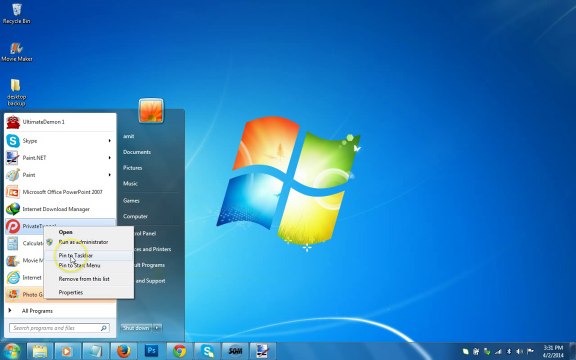Open Properties from the context menu
The width and height of the screenshot is (576, 360).
pyautogui.click(x=89, y=292)
